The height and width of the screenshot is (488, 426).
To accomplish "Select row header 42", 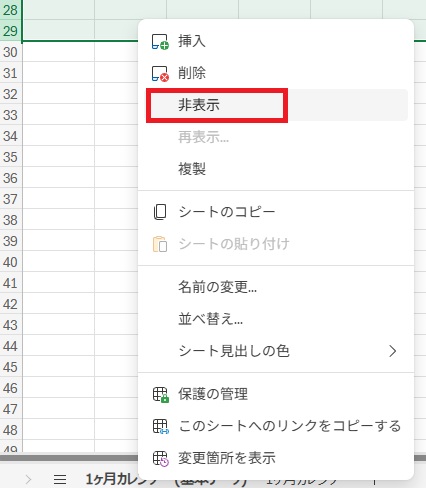I will point(11,304).
